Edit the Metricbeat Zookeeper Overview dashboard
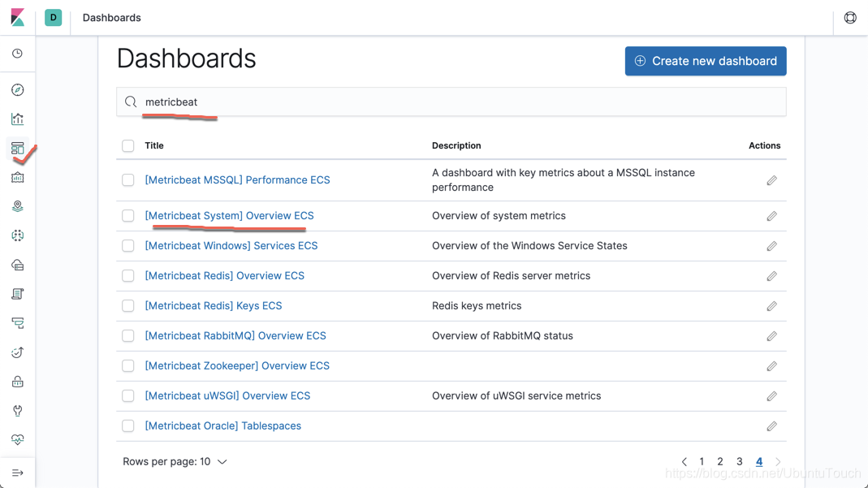Viewport: 868px width, 488px height. (771, 365)
